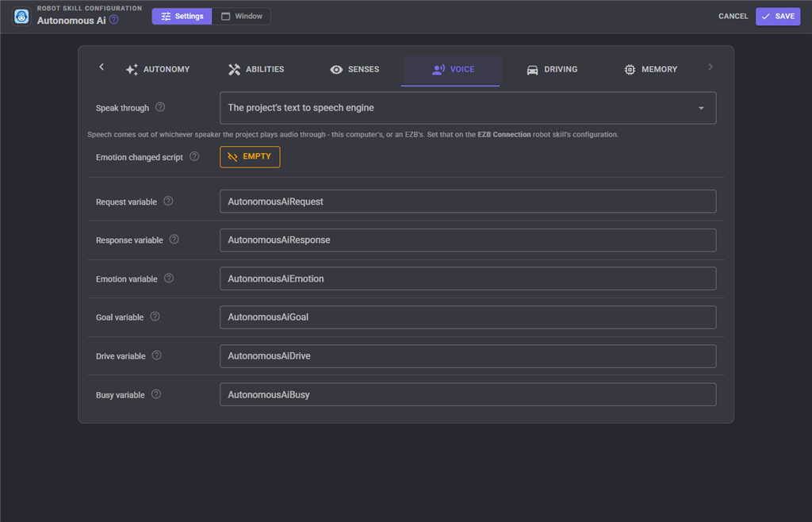Switch to the Window view
The width and height of the screenshot is (812, 522).
pyautogui.click(x=241, y=17)
